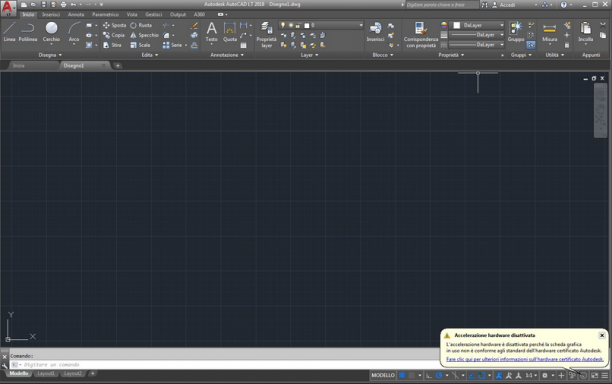The height and width of the screenshot is (384, 612).
Task: Expand the Edita panel
Action: coord(150,55)
